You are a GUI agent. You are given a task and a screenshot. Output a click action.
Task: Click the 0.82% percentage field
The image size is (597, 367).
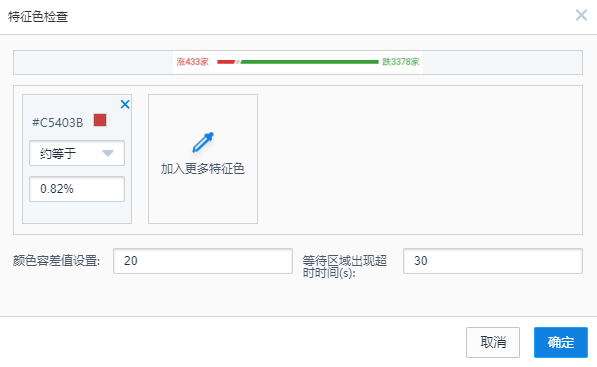[77, 189]
